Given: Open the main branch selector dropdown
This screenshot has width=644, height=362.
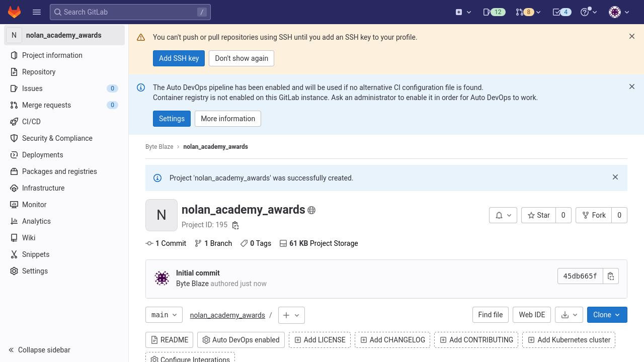Looking at the screenshot, I should point(164,315).
